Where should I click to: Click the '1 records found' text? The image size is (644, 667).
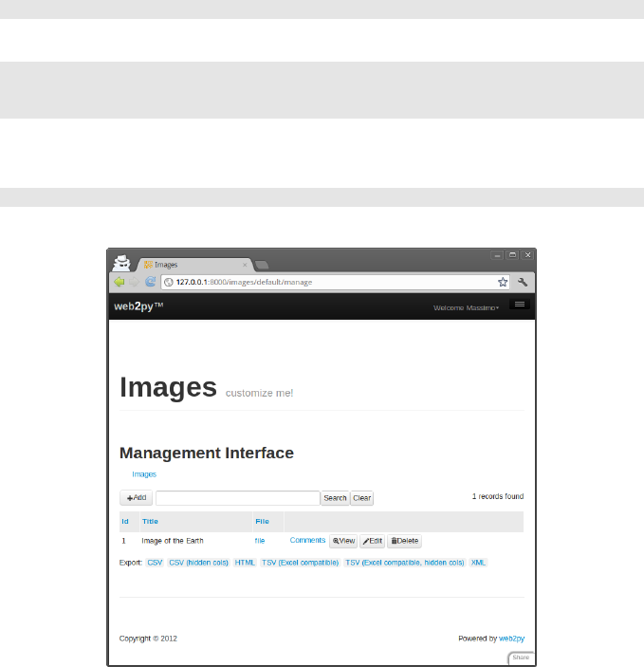(x=498, y=496)
